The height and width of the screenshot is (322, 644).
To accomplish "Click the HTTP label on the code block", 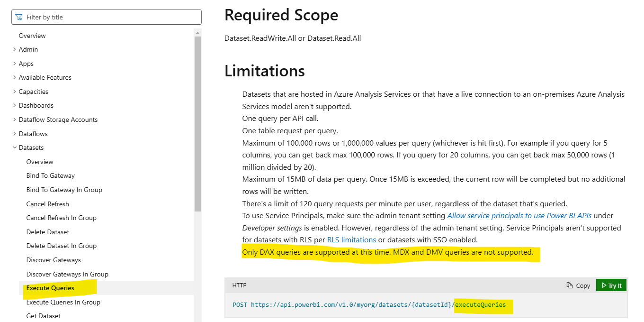I will 239,285.
